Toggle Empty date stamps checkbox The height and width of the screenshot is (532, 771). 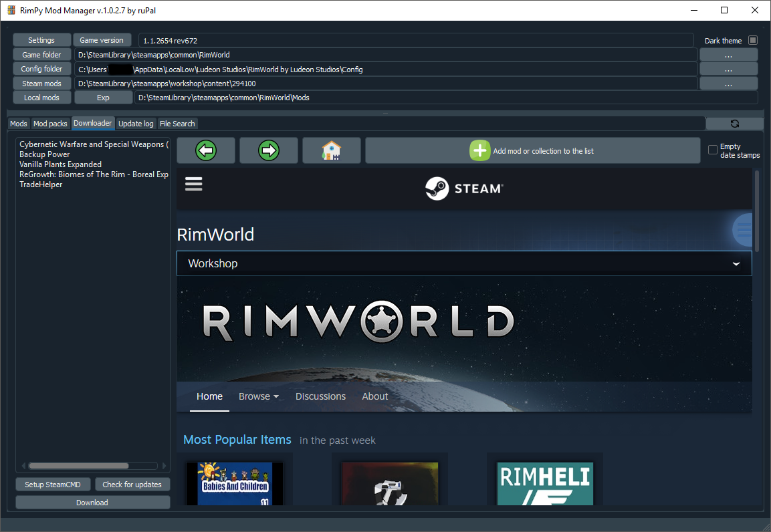[712, 150]
